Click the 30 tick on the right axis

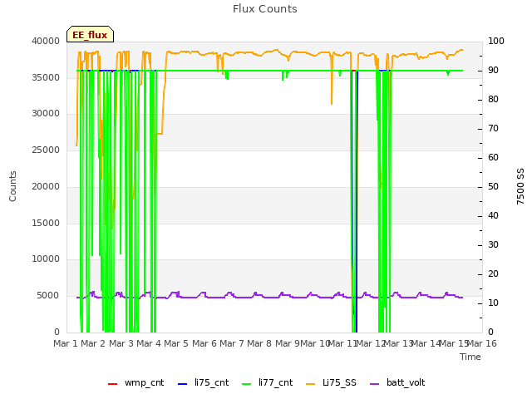[x=493, y=245]
